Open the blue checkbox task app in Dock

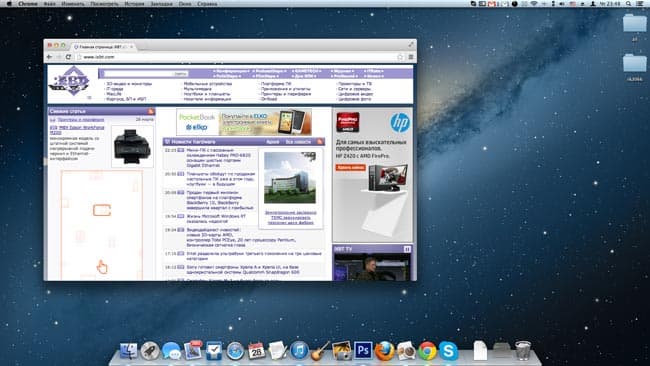pyautogui.click(x=214, y=351)
